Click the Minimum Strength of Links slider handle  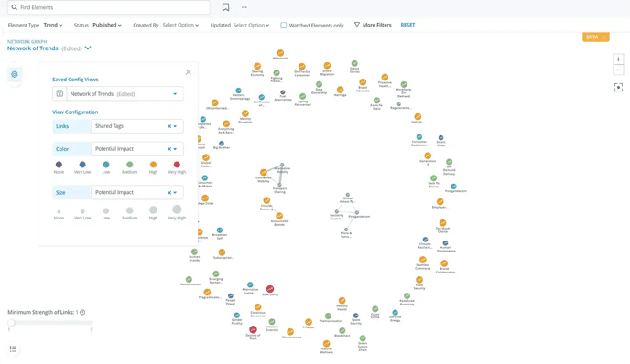point(11,322)
